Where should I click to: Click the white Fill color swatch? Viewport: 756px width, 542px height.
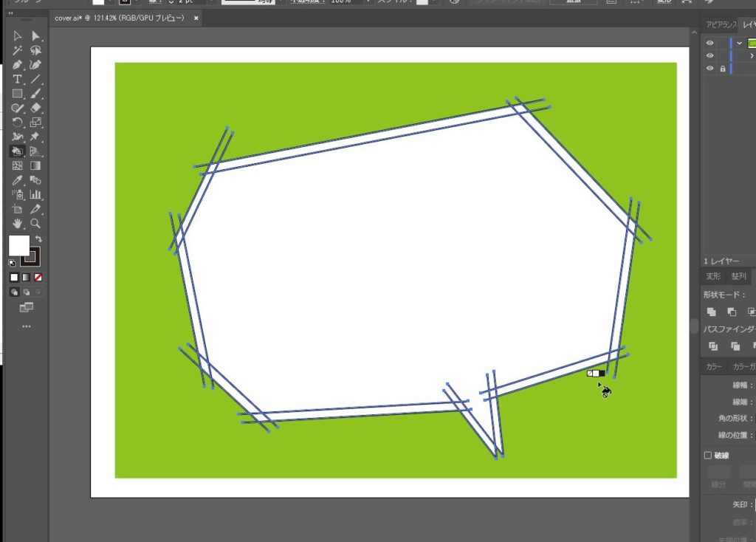point(18,246)
